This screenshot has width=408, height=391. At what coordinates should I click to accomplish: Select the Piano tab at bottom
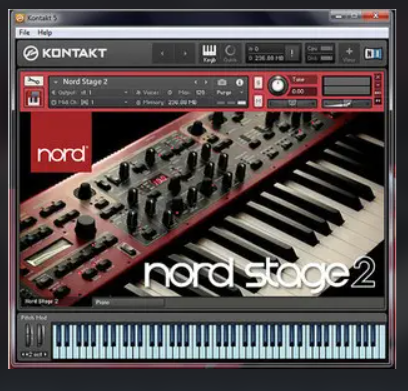[128, 302]
